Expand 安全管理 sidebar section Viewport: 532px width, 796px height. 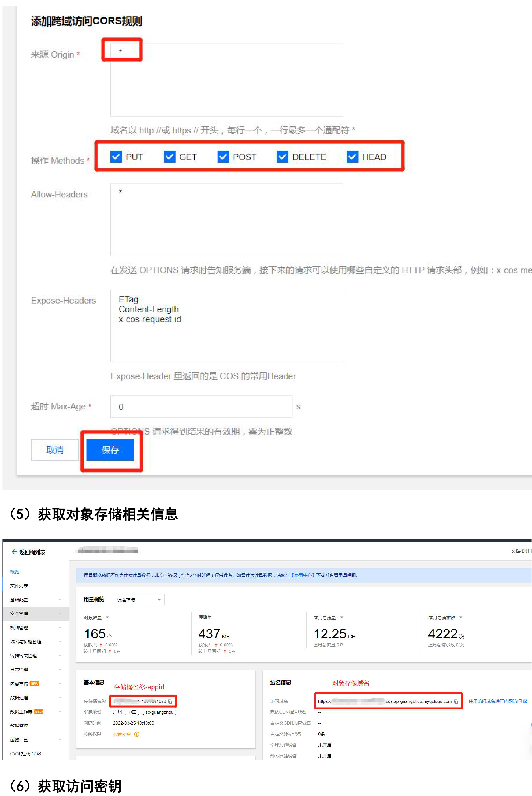coord(35,613)
